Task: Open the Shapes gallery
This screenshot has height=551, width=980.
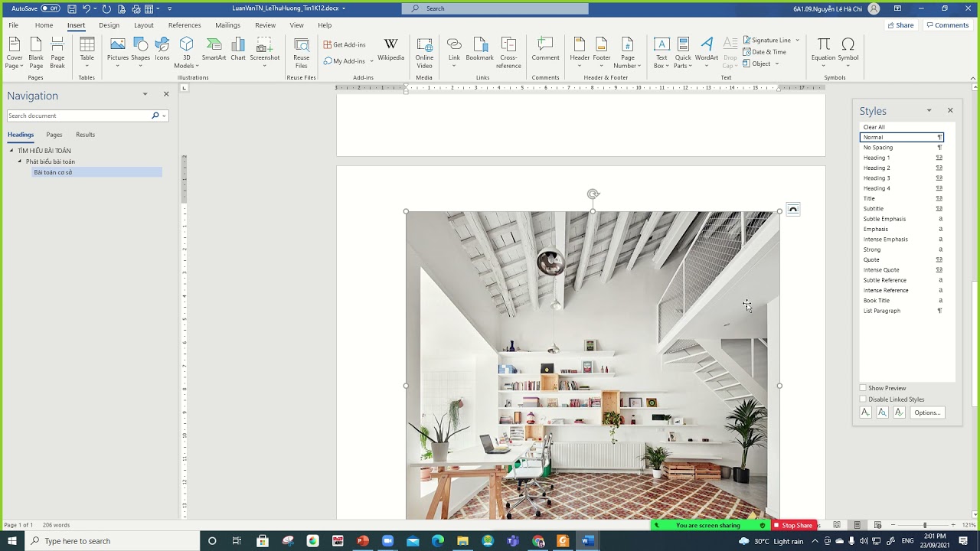Action: pos(141,52)
